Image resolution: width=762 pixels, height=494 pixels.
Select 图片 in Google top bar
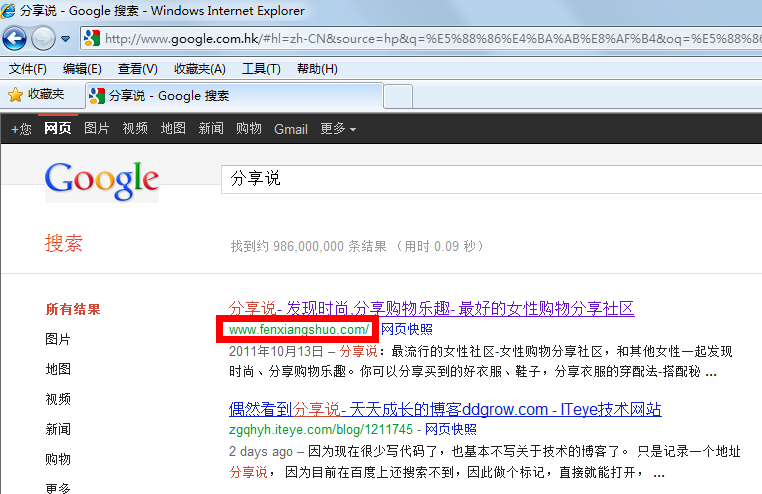coord(97,128)
